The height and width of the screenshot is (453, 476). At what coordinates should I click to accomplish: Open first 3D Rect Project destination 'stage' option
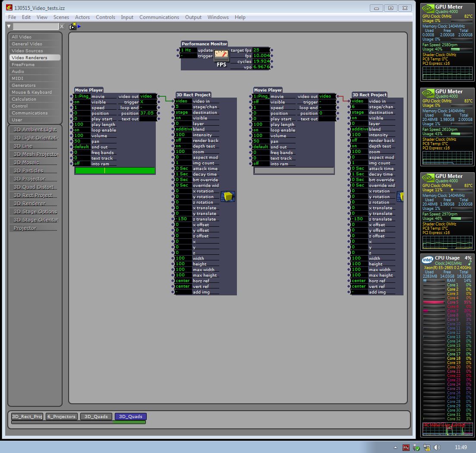coord(183,112)
